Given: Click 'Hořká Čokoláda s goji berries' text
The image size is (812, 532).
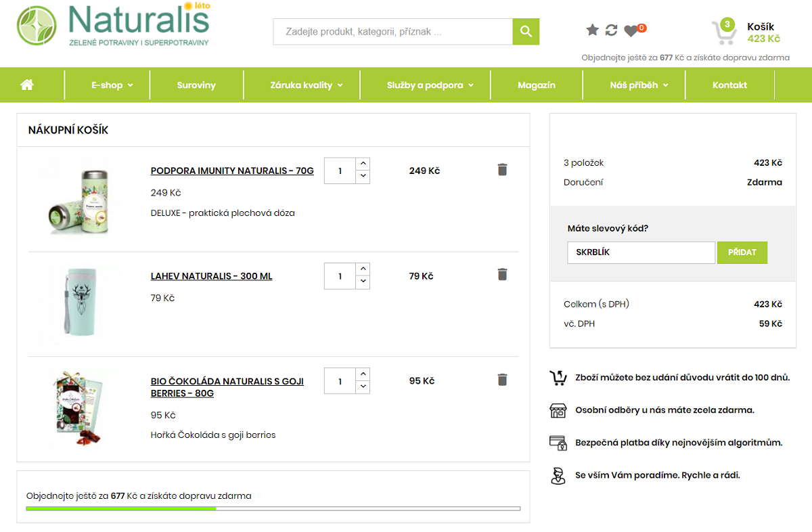Looking at the screenshot, I should (x=213, y=435).
